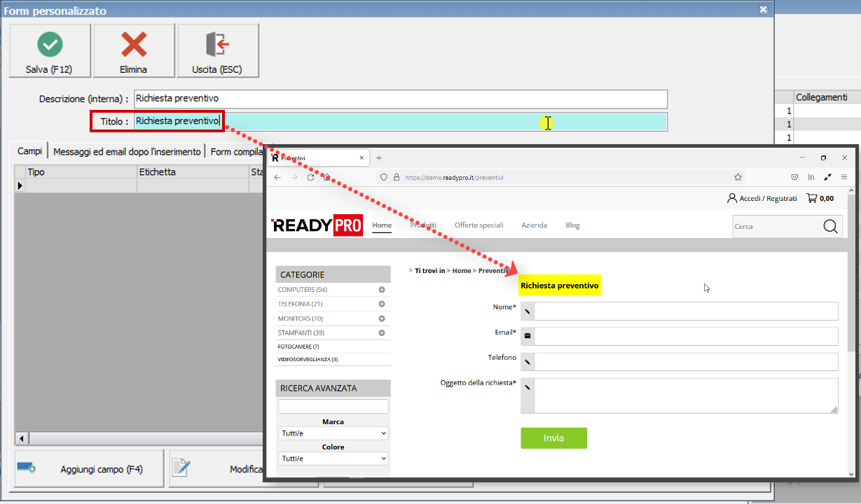Click the Accedi / Registrati user link

click(762, 198)
